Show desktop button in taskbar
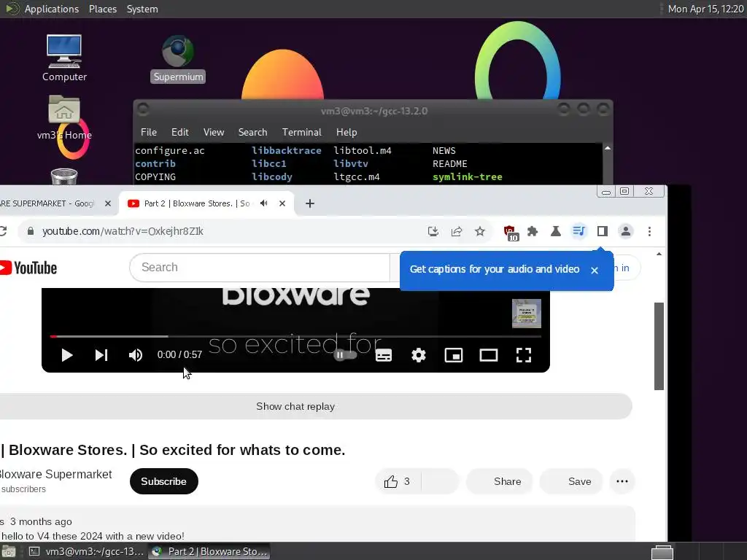Viewport: 747px width, 560px height. tap(9, 551)
